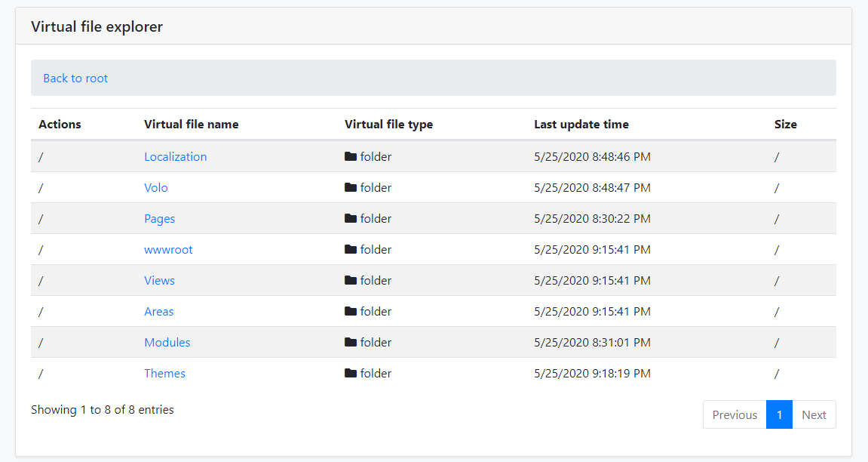
Task: Click the folder icon beside Modules
Action: [x=349, y=342]
